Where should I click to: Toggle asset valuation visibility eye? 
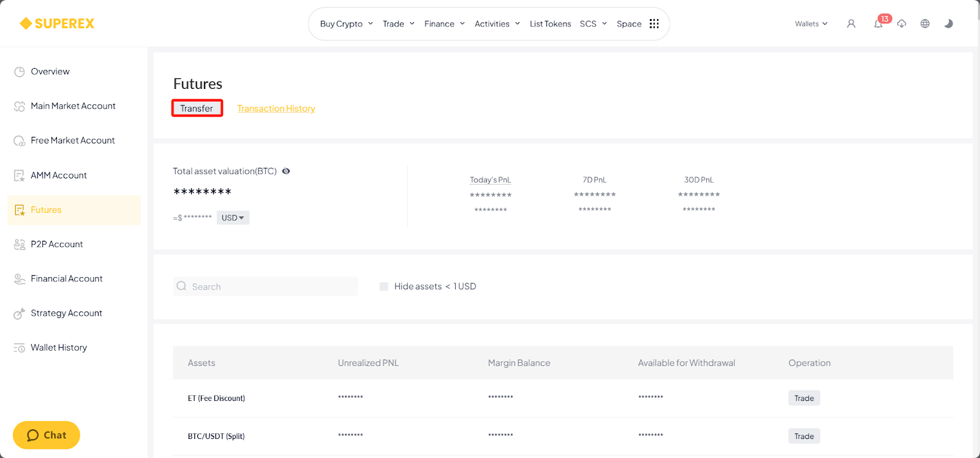click(x=286, y=171)
